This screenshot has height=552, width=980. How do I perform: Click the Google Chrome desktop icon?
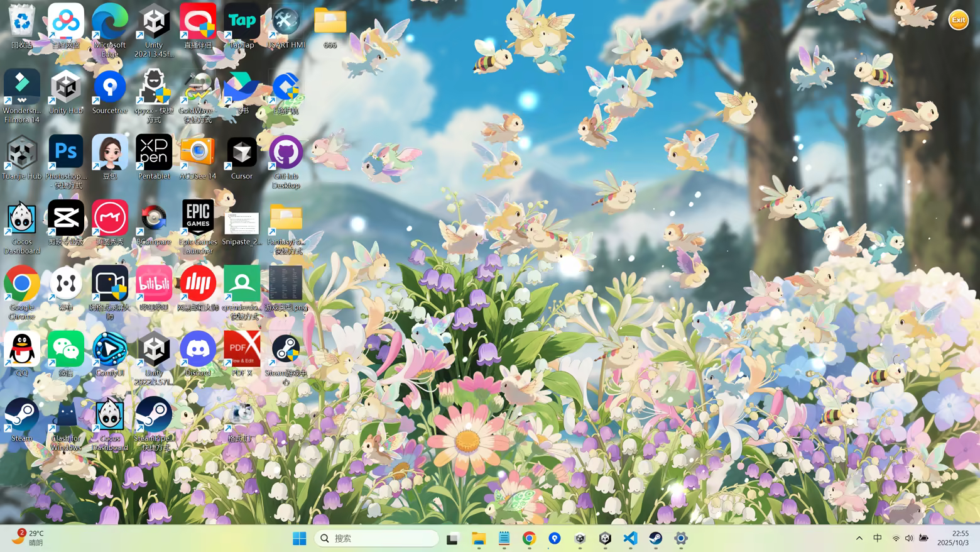(22, 284)
